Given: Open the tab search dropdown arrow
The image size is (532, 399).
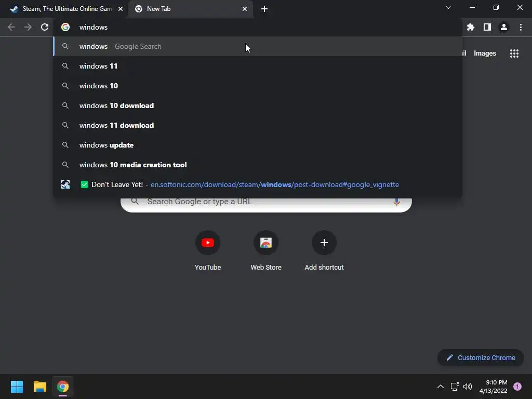Looking at the screenshot, I should (448, 7).
